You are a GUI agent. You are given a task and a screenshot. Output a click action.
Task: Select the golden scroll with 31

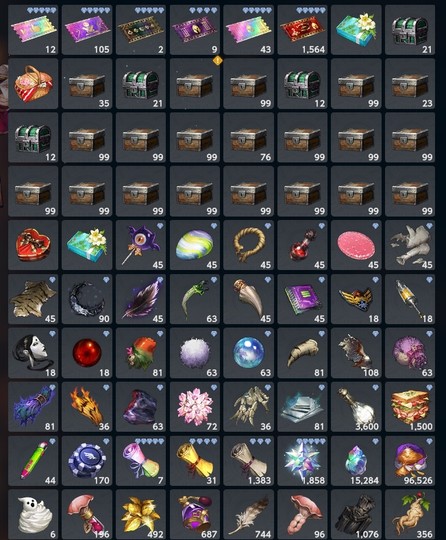point(195,461)
